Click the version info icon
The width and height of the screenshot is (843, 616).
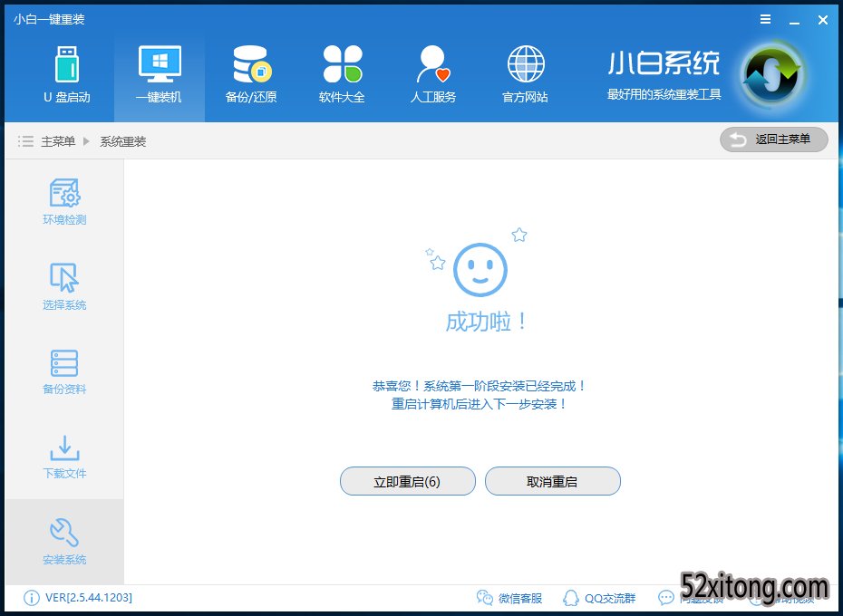point(31,598)
